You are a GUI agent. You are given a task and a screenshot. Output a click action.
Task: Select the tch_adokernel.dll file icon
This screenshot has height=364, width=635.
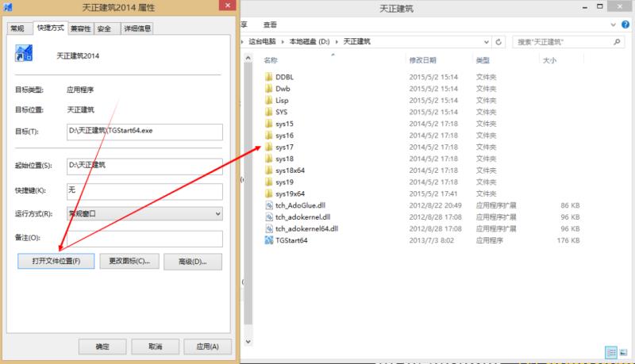point(269,217)
